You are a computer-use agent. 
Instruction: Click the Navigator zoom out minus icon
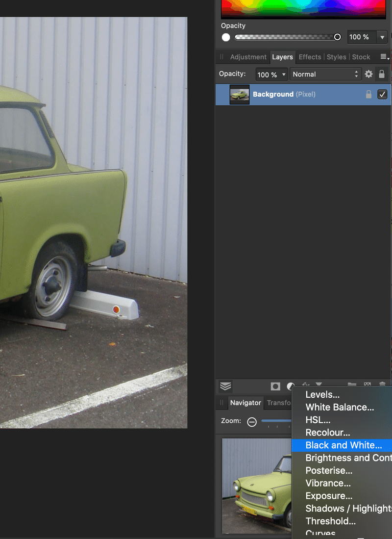pyautogui.click(x=252, y=421)
